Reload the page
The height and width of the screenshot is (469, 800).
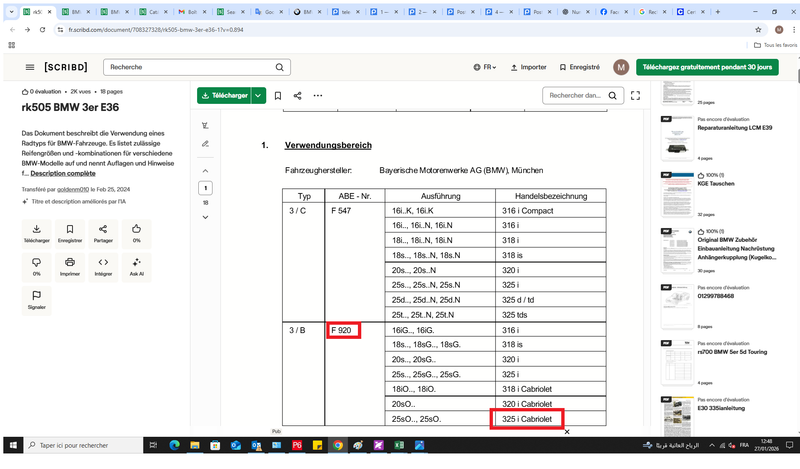(x=42, y=30)
